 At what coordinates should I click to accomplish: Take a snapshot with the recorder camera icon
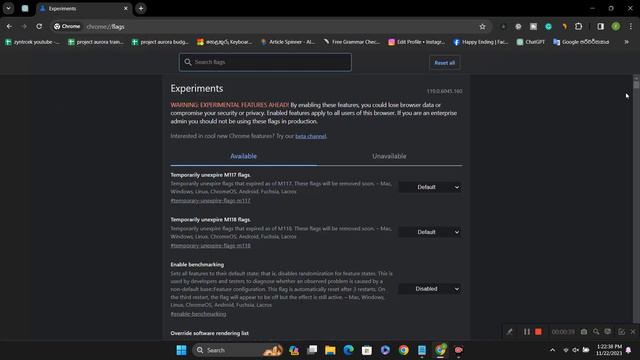584,332
